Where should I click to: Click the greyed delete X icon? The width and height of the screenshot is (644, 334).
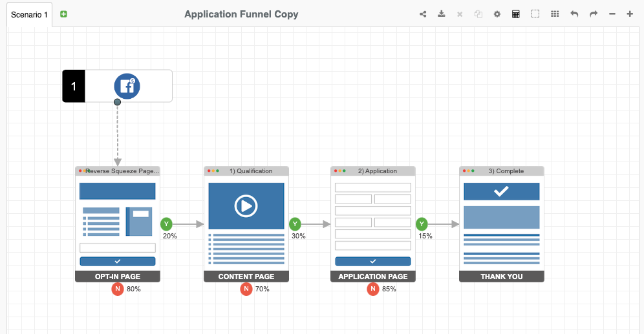(x=460, y=14)
